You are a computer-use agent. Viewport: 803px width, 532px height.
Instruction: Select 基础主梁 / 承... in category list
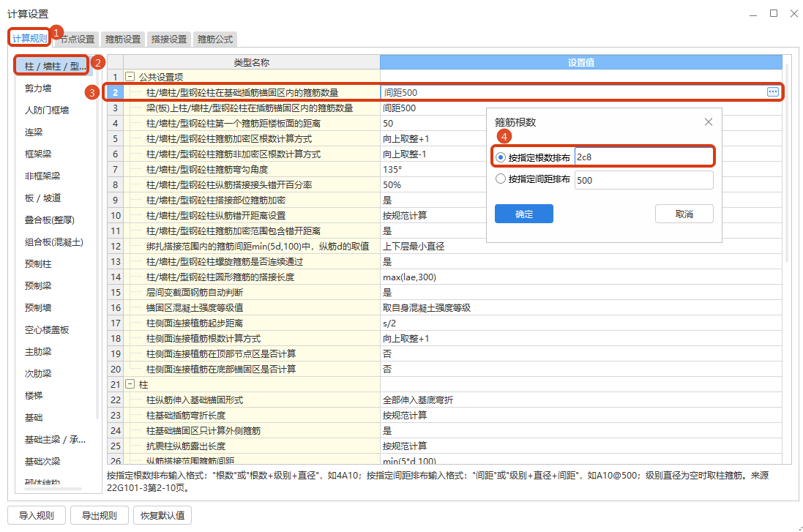coord(55,439)
